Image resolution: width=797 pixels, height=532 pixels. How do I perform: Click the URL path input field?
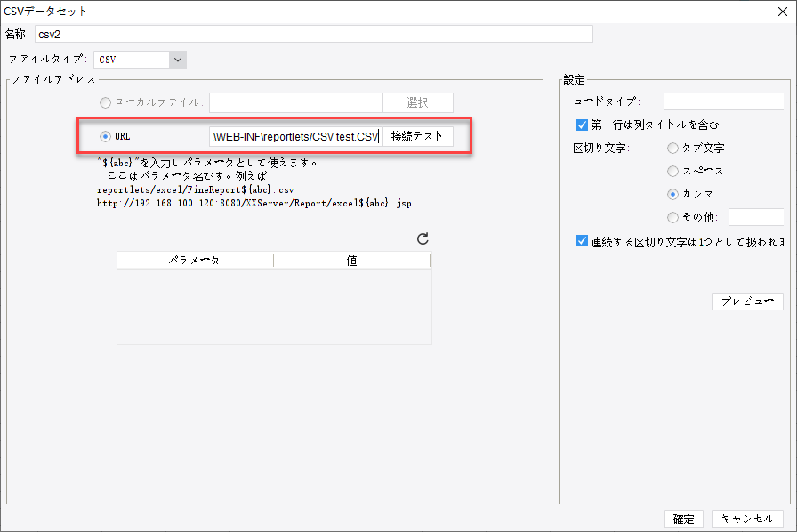tap(295, 136)
